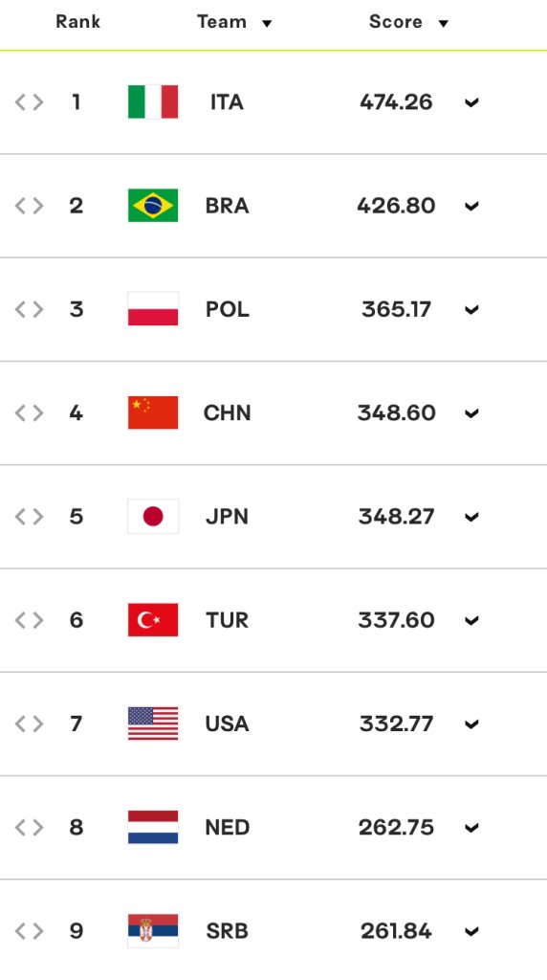The height and width of the screenshot is (980, 547).
Task: Click the Turkey flag icon
Action: 153,620
